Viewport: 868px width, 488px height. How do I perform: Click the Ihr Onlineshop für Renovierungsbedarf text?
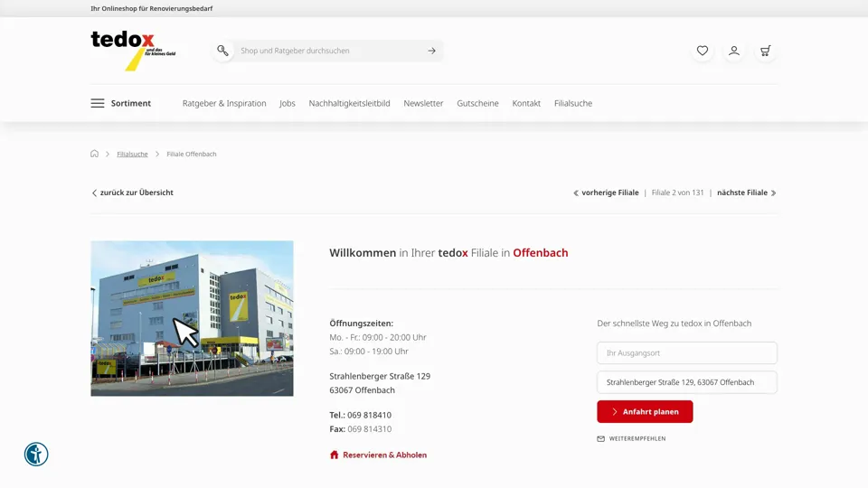coord(152,8)
